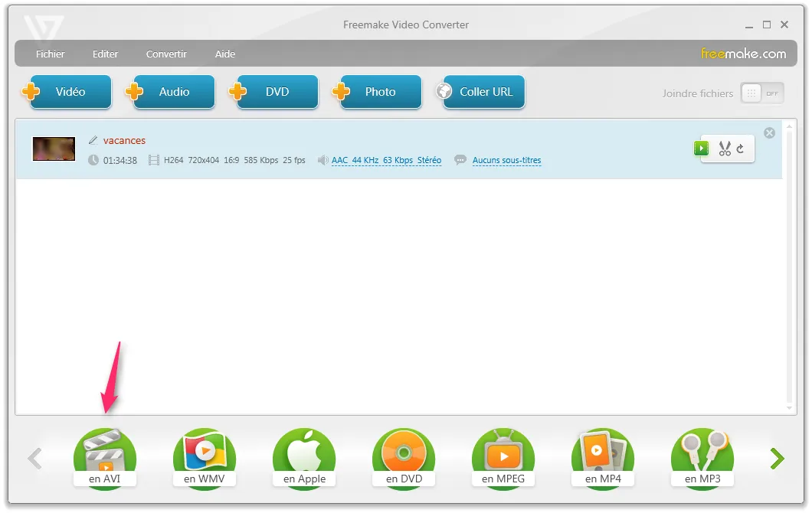Open the Aucuns sous-titres subtitle options

[506, 161]
